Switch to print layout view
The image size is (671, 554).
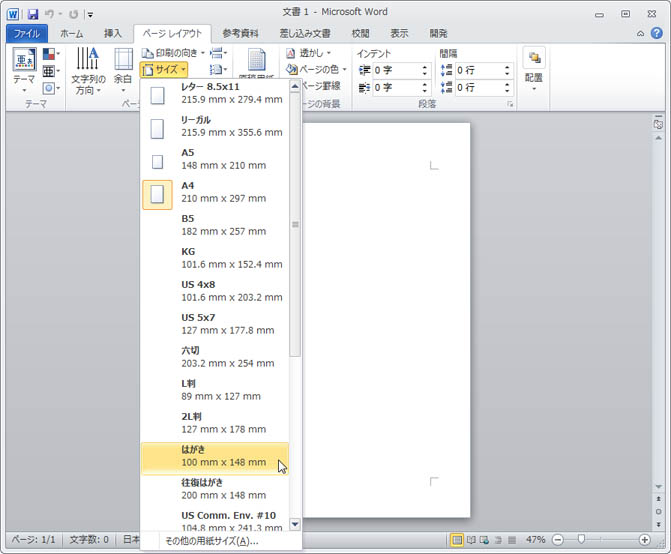457,540
